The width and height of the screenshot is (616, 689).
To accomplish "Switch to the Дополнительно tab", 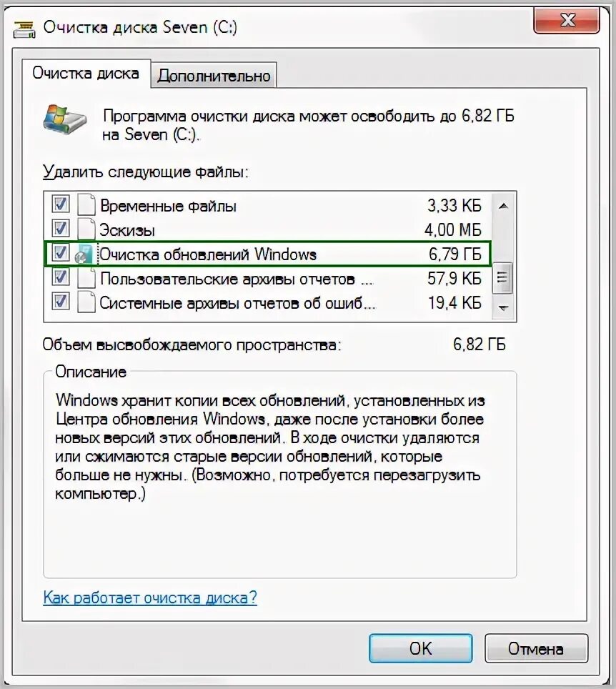I will (214, 76).
